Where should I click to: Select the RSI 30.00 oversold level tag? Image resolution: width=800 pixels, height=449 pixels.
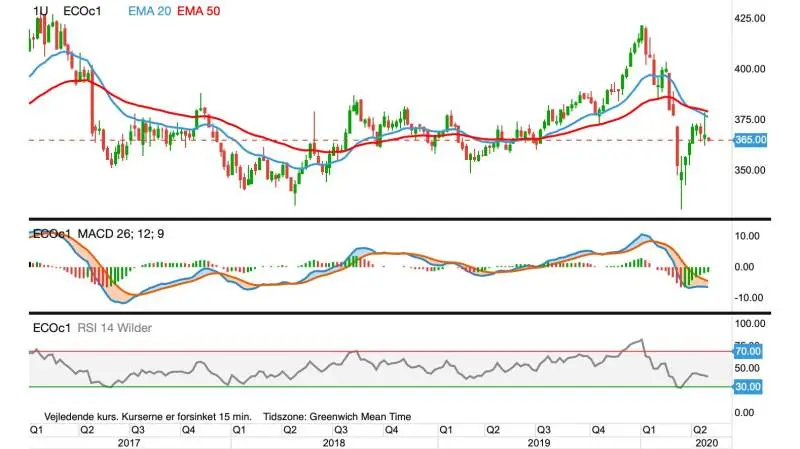click(747, 386)
